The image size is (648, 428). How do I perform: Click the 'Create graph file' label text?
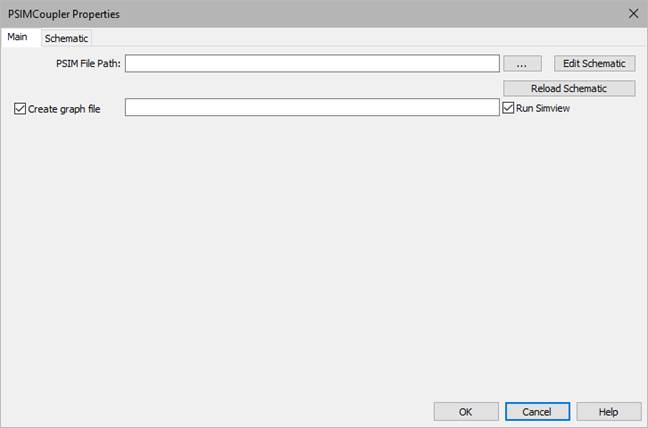(x=65, y=108)
